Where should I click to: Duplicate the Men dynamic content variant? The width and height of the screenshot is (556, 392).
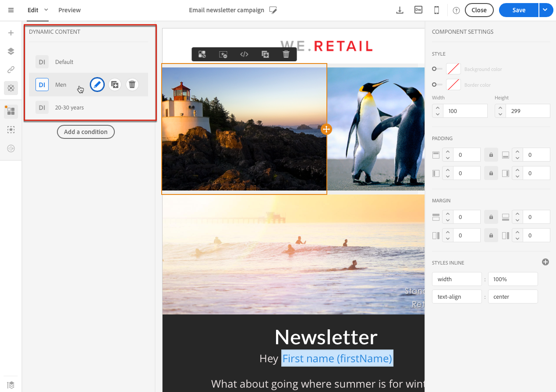115,85
